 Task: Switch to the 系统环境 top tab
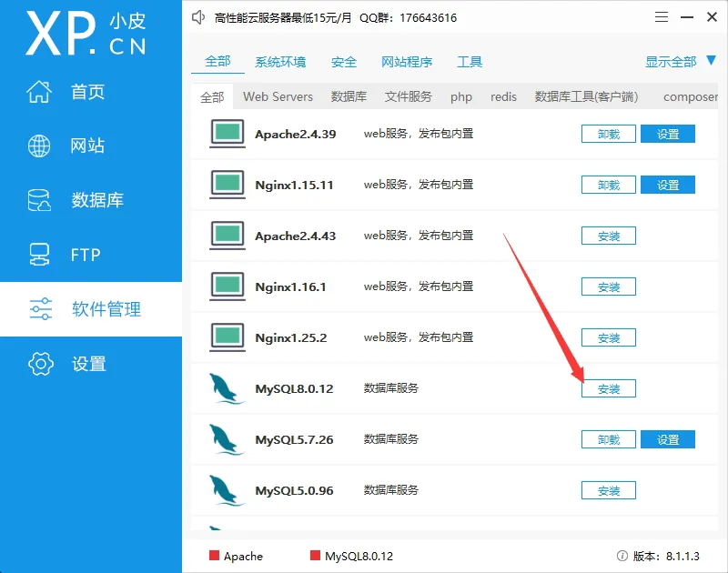pyautogui.click(x=280, y=62)
